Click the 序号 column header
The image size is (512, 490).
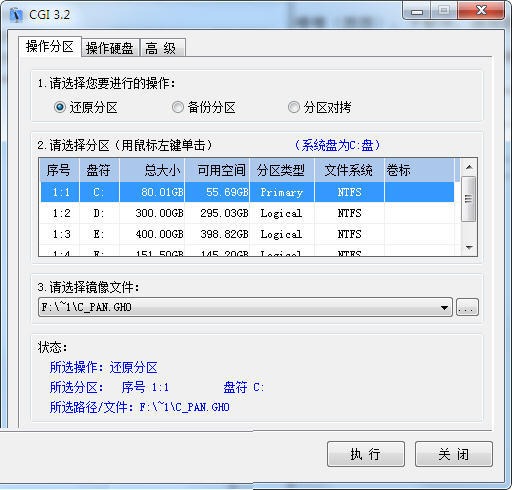tap(59, 170)
